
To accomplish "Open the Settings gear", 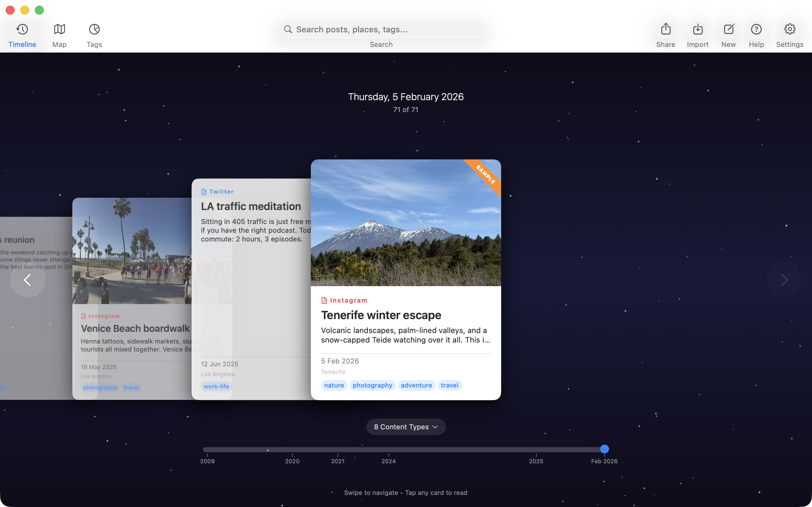I will click(789, 29).
